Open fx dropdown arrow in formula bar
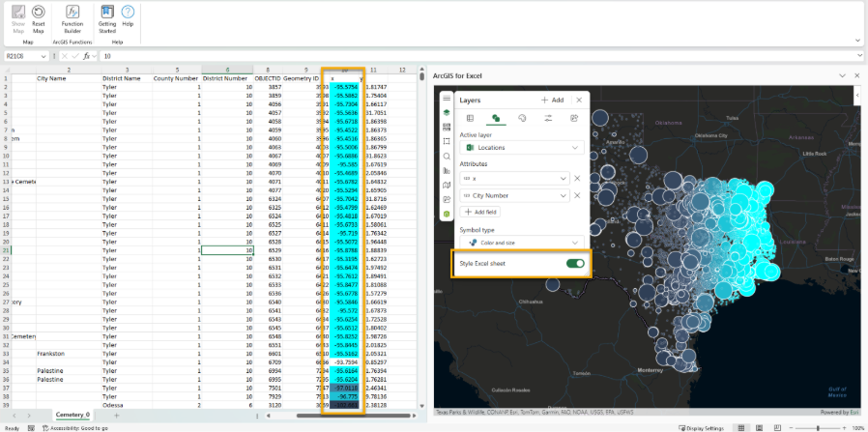 coord(94,56)
